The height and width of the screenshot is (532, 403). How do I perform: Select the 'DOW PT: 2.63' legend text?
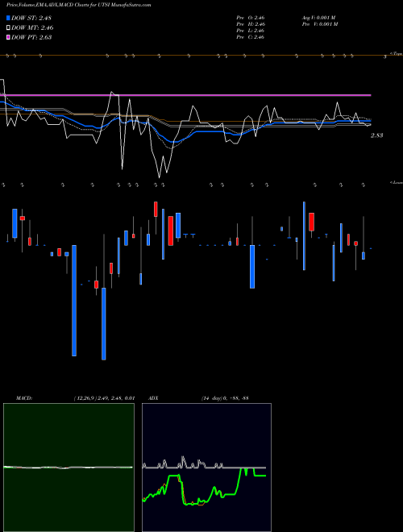coord(31,37)
